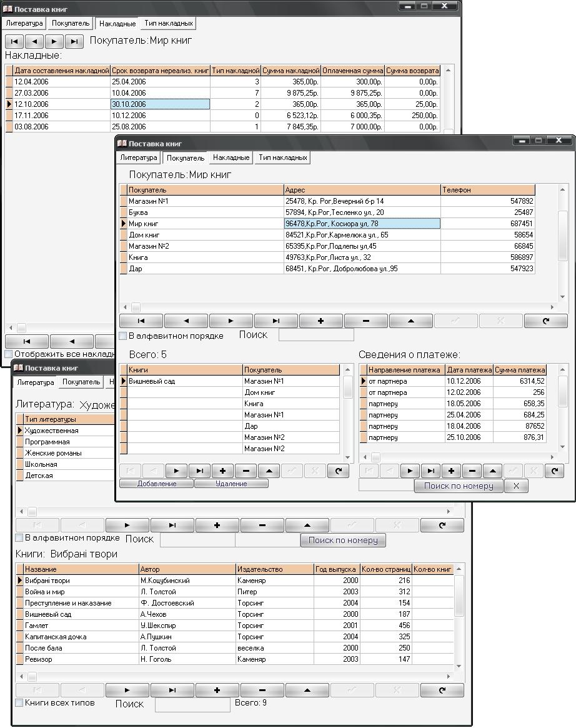Jump to last buyer in Покупатель grid navigator
576x728 pixels.
tap(276, 321)
